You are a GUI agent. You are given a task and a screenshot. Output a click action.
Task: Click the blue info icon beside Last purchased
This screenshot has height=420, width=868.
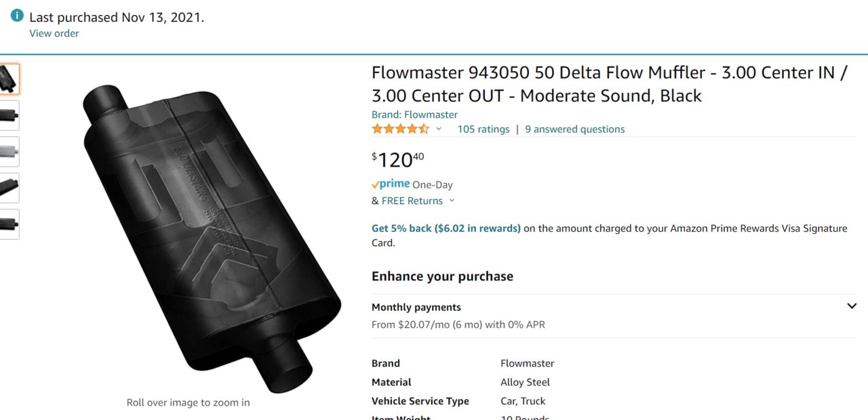point(17,16)
